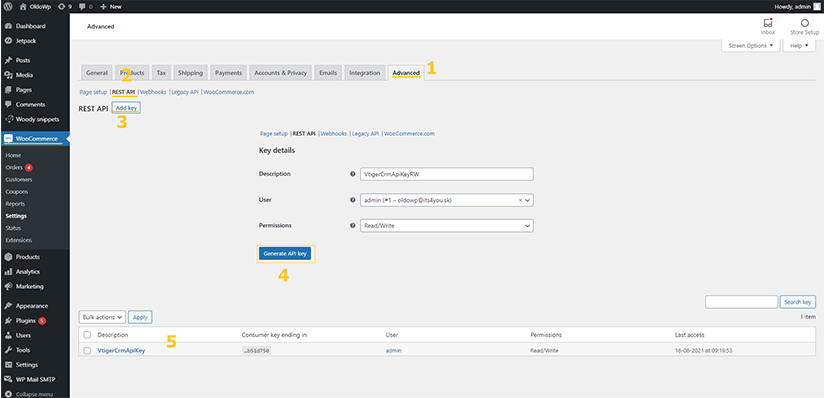Switch to the Shipping settings tab
The width and height of the screenshot is (825, 398).
pos(190,73)
